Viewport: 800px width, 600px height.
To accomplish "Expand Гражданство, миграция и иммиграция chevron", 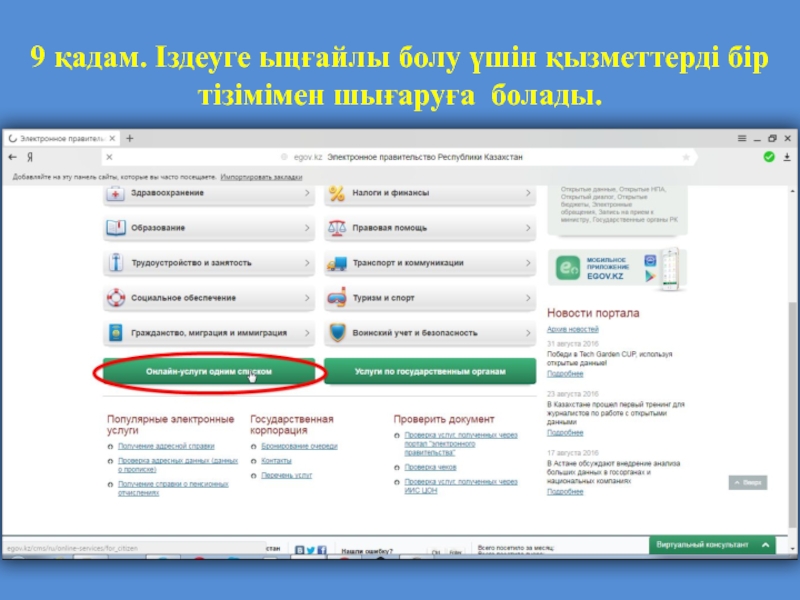I will point(307,333).
